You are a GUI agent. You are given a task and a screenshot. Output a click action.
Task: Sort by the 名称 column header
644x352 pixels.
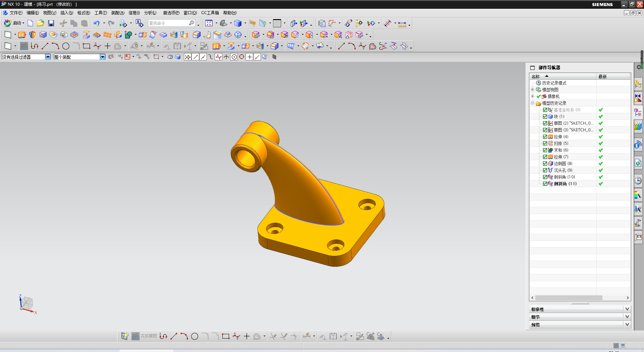pyautogui.click(x=563, y=77)
